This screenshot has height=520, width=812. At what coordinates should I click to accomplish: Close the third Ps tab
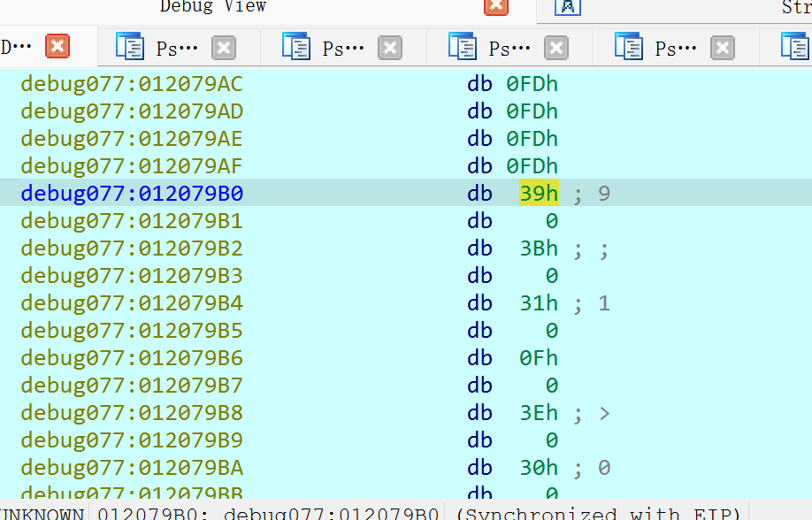(x=556, y=48)
